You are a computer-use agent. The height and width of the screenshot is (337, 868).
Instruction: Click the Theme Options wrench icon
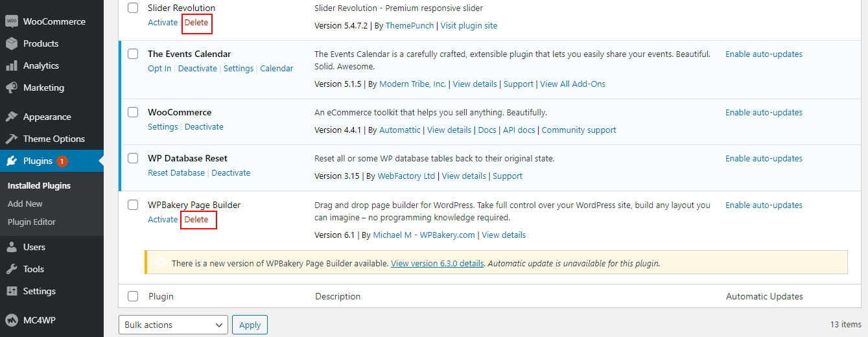[x=11, y=139]
